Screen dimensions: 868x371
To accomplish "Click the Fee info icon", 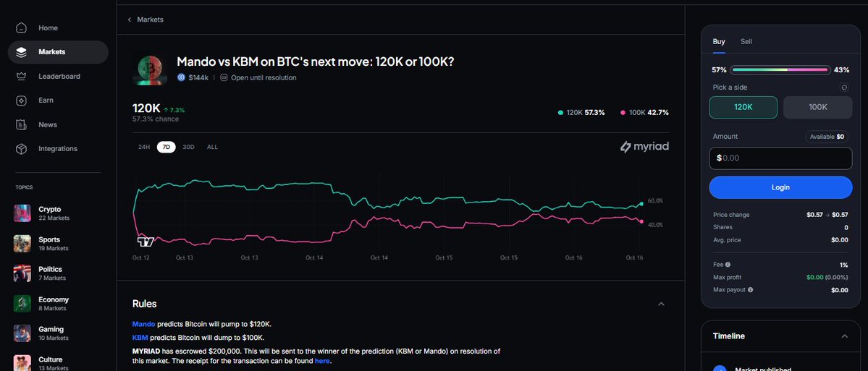I will tap(728, 265).
